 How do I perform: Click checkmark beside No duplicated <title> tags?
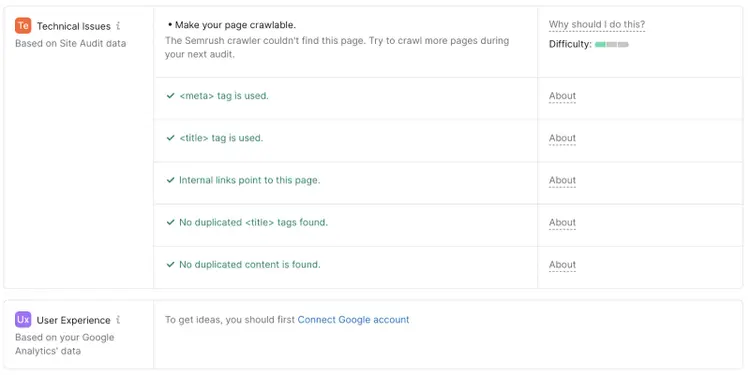click(170, 222)
